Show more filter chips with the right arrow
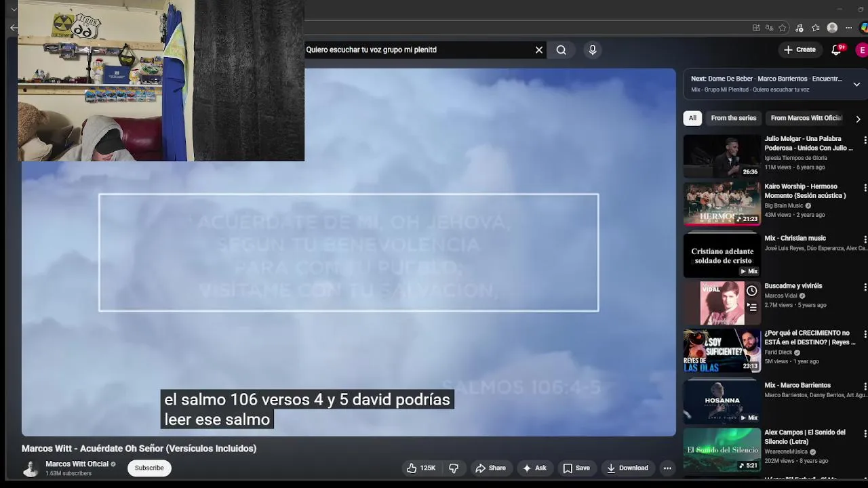The height and width of the screenshot is (488, 868). pos(858,119)
